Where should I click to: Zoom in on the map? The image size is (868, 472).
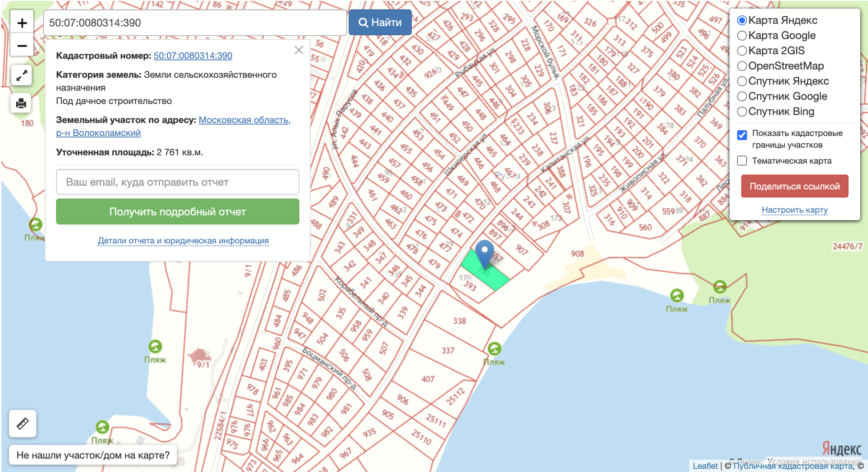(x=22, y=23)
